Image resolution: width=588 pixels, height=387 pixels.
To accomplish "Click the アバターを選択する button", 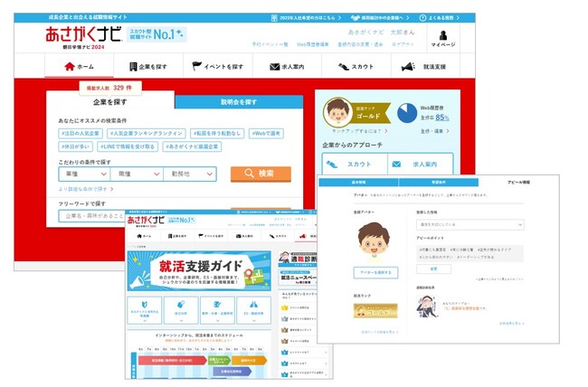I will click(x=375, y=273).
